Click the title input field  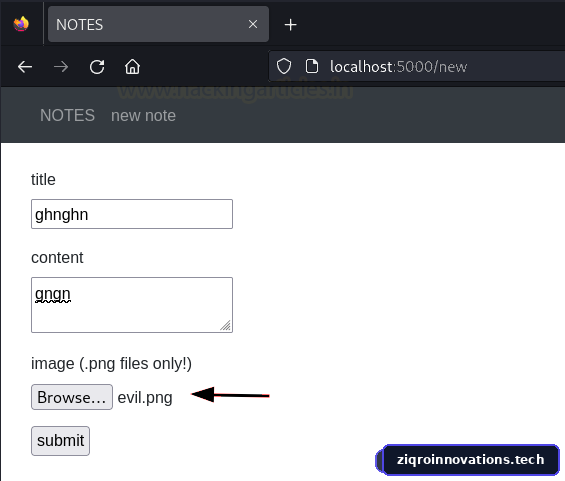pyautogui.click(x=132, y=214)
